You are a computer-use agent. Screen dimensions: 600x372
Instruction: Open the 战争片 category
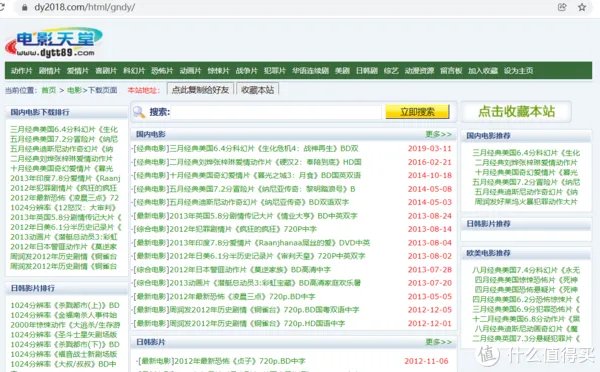pos(246,71)
